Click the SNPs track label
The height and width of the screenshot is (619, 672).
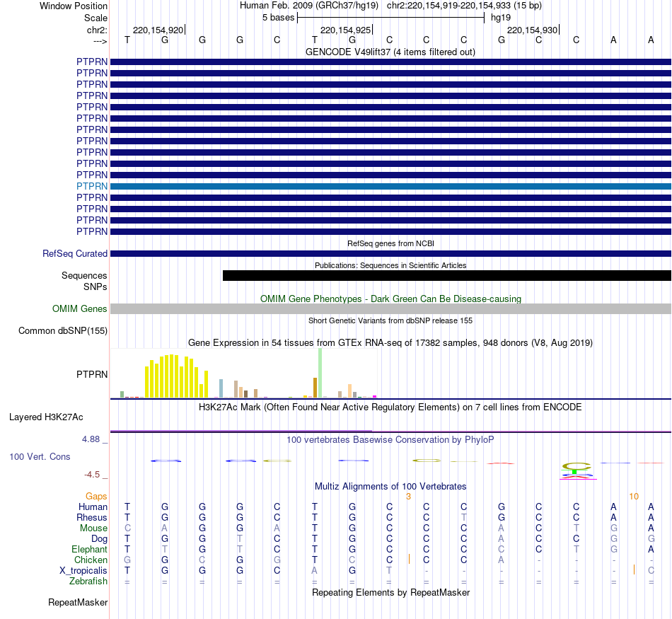click(x=95, y=287)
